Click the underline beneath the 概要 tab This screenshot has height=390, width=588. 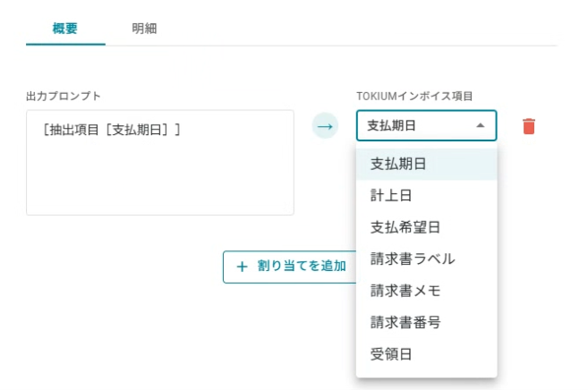[65, 43]
